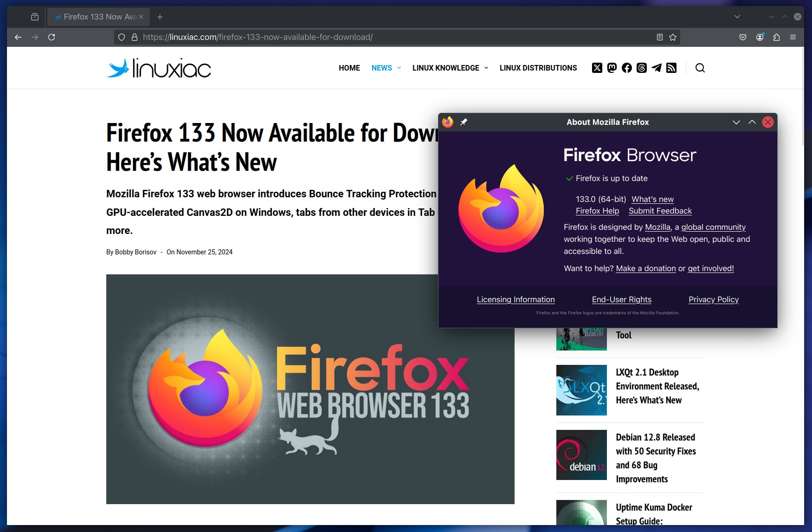Open linuxiac Facebook social icon
Image resolution: width=812 pixels, height=532 pixels.
627,68
